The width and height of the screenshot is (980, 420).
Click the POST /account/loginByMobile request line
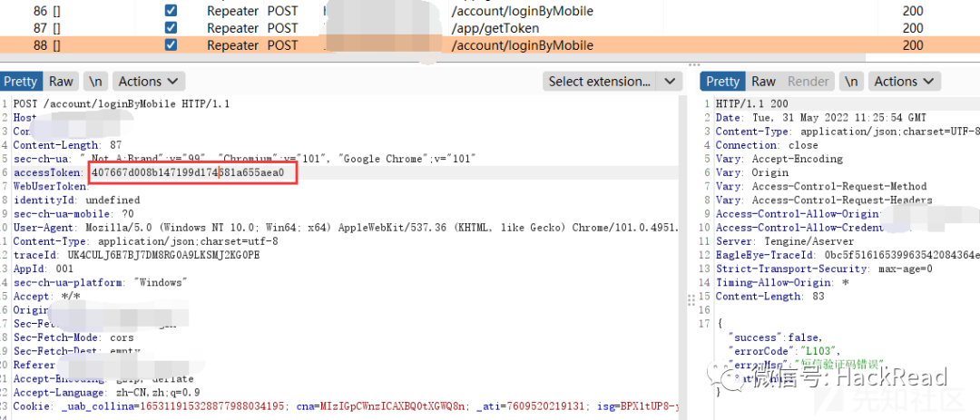pos(122,103)
